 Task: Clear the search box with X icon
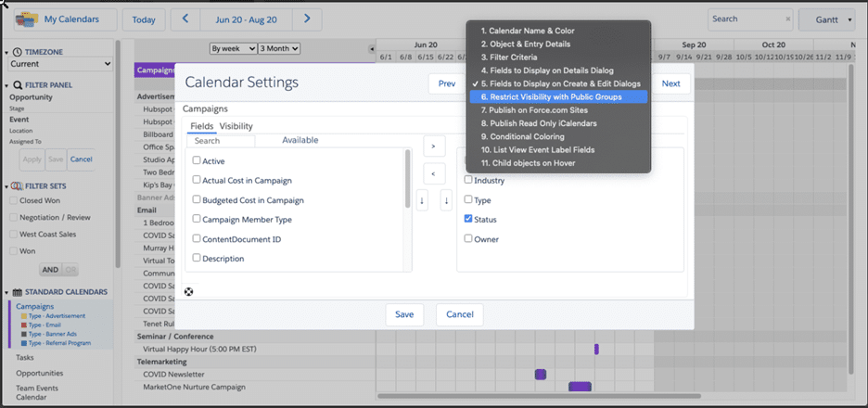(x=787, y=19)
